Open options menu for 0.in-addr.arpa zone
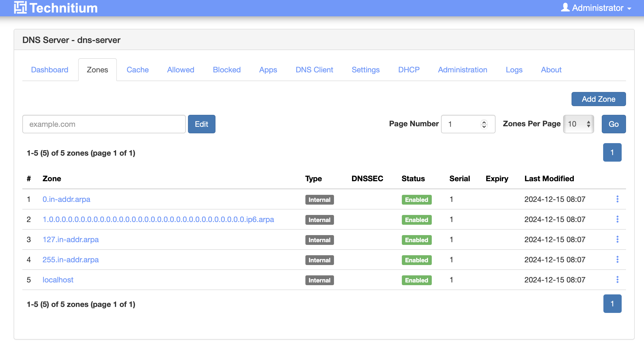Image resolution: width=644 pixels, height=351 pixels. 617,199
